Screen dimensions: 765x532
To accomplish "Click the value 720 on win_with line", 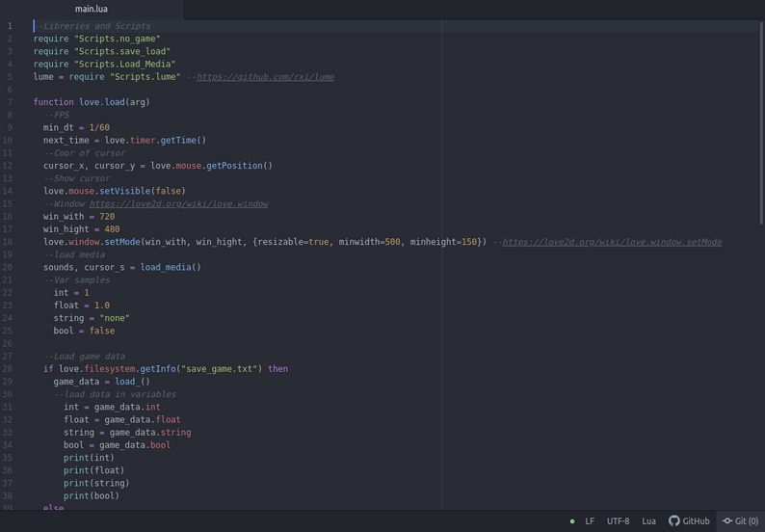I will [x=107, y=216].
